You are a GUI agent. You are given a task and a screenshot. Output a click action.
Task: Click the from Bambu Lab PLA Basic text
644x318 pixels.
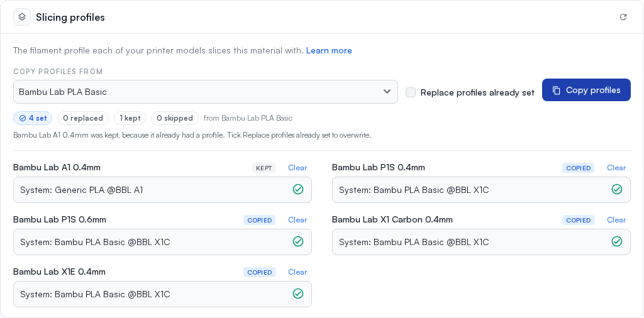248,118
